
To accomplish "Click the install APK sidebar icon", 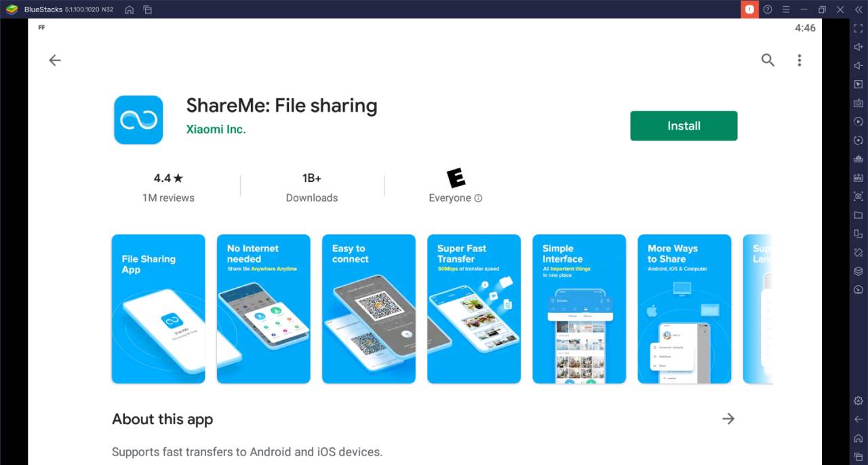I will click(x=859, y=177).
